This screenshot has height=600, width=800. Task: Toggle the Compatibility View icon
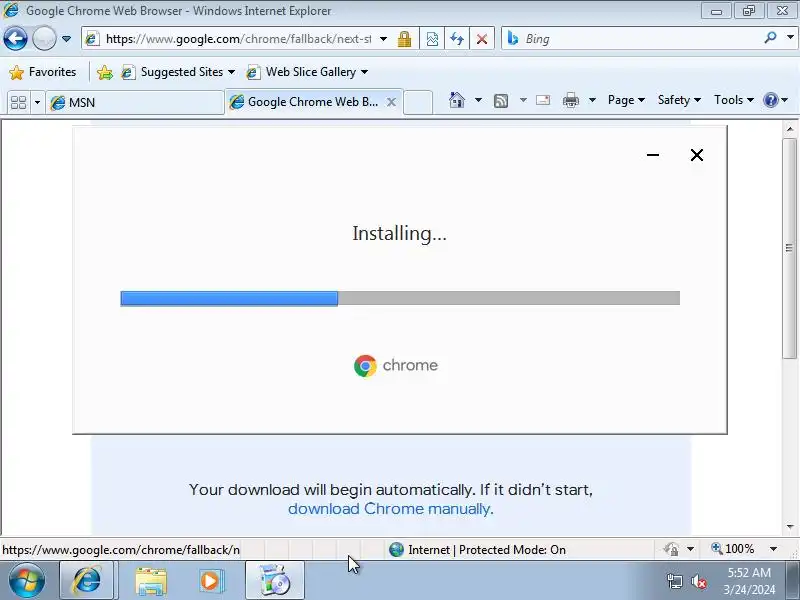[x=432, y=39]
